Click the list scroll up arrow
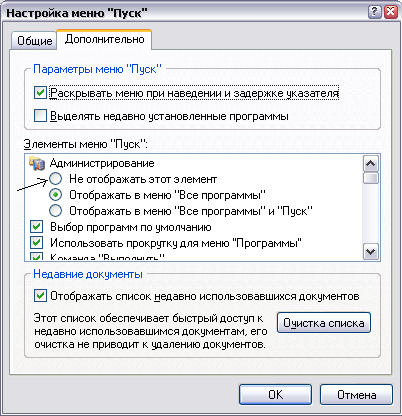The image size is (402, 416). point(371,163)
